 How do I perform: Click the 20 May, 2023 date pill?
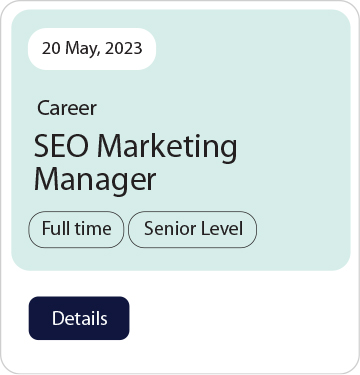pos(92,49)
